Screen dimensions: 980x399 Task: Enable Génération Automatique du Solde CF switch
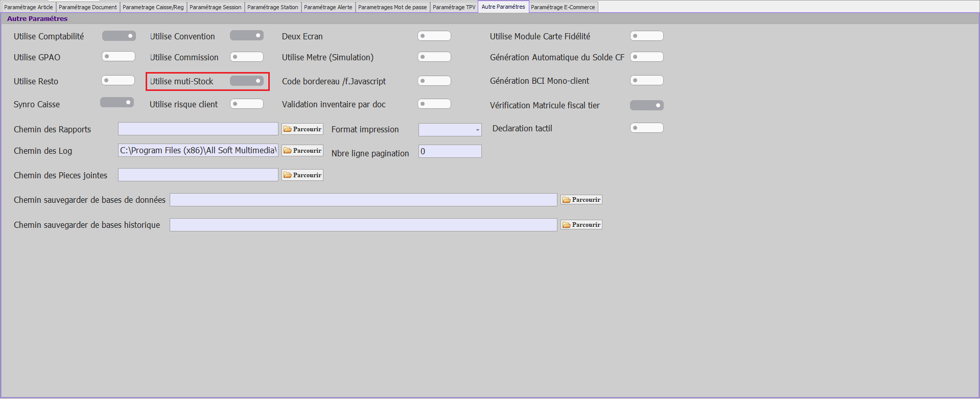pyautogui.click(x=647, y=57)
